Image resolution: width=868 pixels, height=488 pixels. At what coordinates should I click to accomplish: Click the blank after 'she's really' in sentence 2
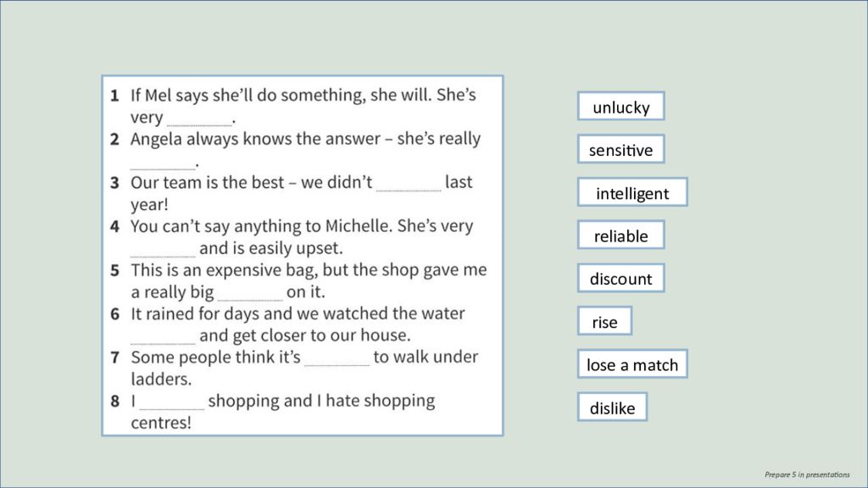click(163, 164)
